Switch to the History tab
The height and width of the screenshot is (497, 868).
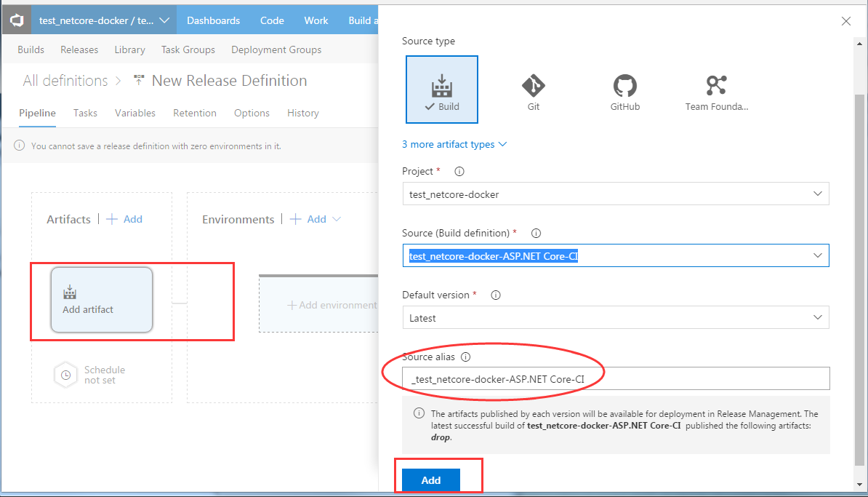coord(303,113)
